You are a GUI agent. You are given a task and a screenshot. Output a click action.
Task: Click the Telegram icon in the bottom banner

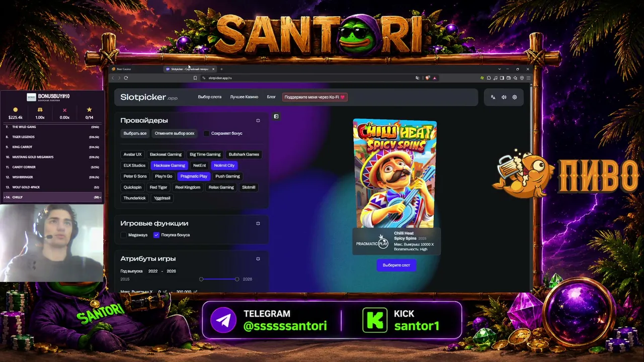coord(223,320)
